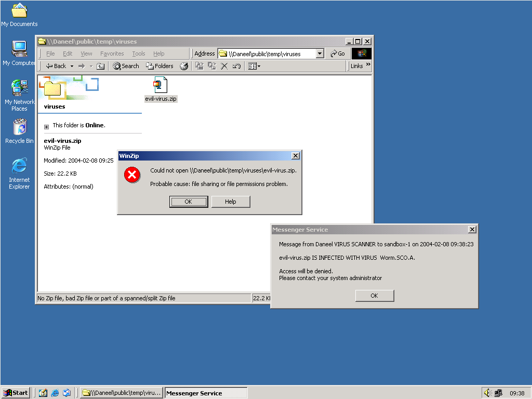Click OK in the WinZip error dialog
Screen dimensions: 532x399
coord(188,202)
